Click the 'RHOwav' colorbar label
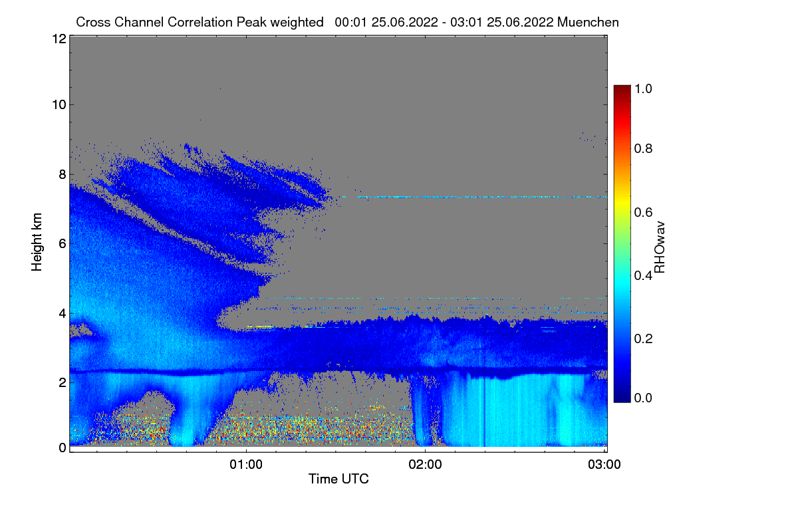The height and width of the screenshot is (532, 798). pyautogui.click(x=660, y=247)
